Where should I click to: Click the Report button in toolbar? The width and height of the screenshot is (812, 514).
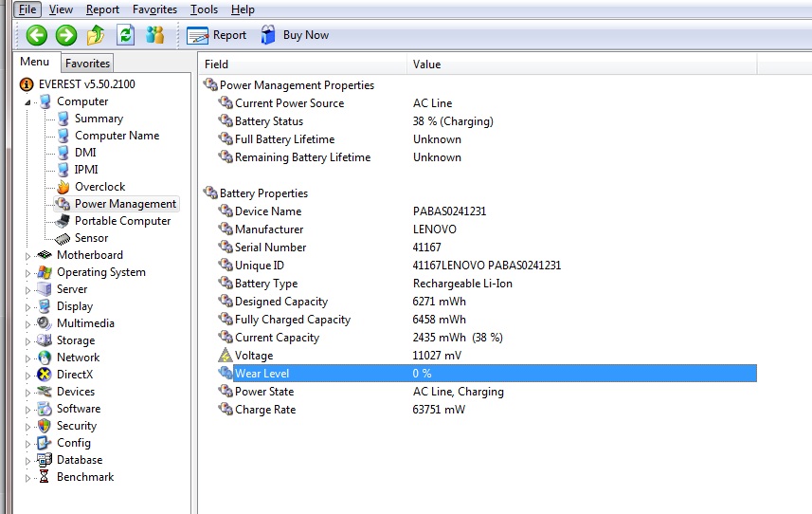click(x=217, y=35)
